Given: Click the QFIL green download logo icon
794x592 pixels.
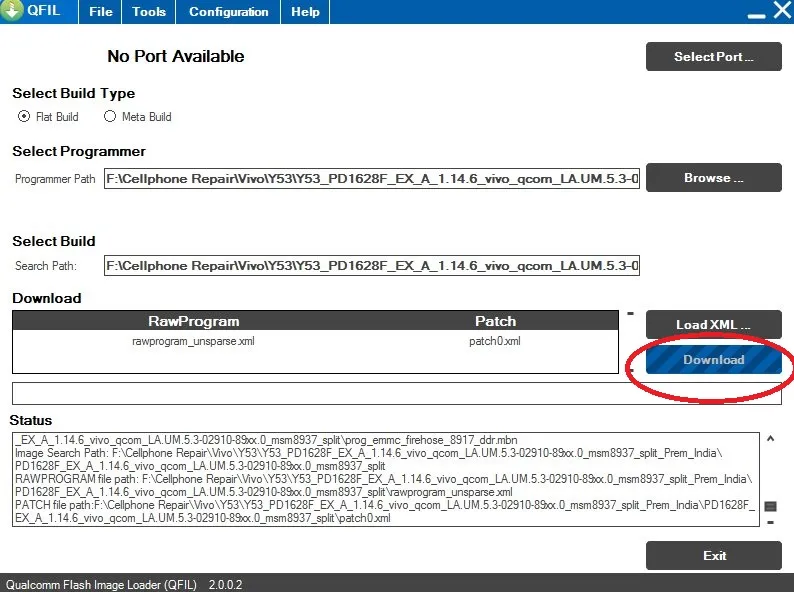Looking at the screenshot, I should coord(11,10).
